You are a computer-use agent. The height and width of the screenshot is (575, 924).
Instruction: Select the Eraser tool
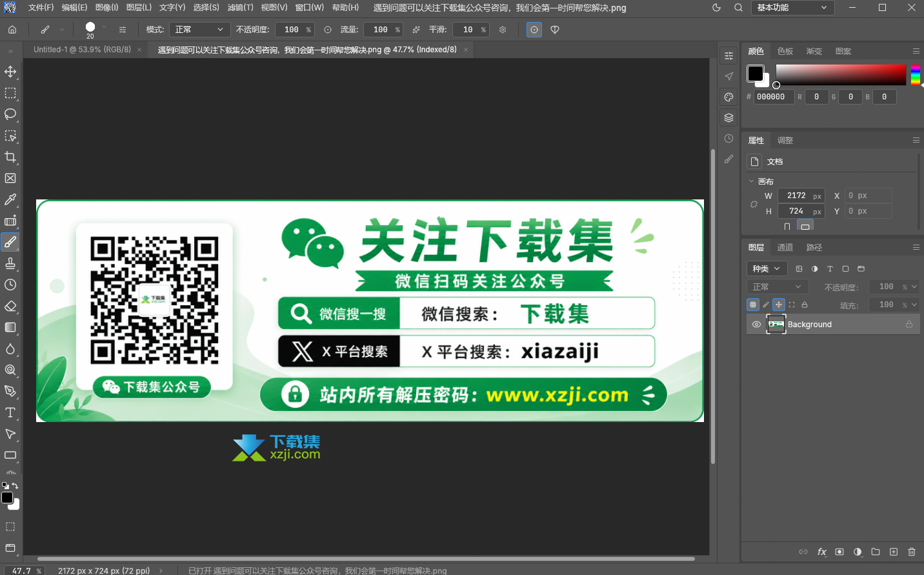(x=10, y=306)
